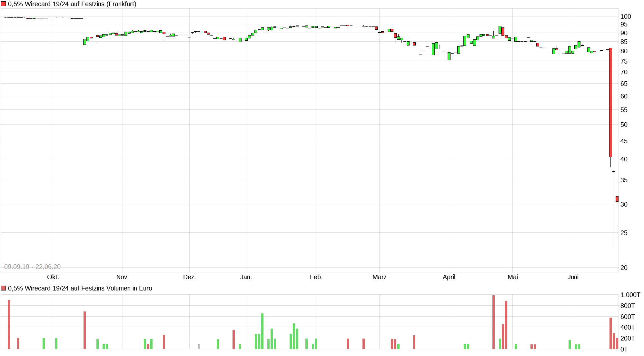Click the first red volume bar at September start

coord(9,325)
